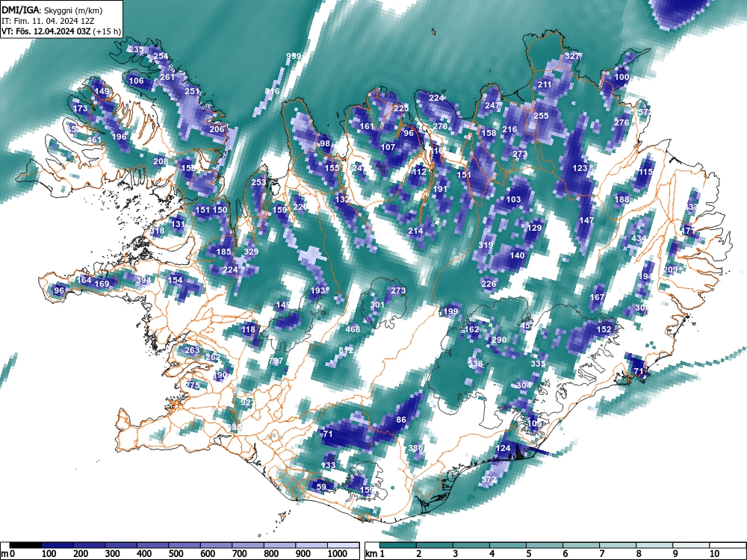
Task: Click the visibility value '216'
Action: (x=509, y=129)
